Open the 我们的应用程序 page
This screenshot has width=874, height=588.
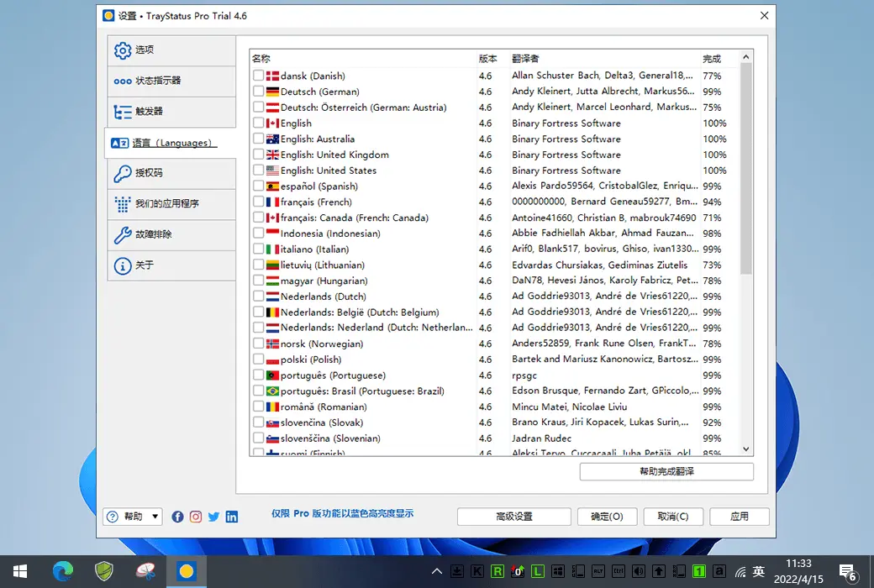click(x=171, y=204)
